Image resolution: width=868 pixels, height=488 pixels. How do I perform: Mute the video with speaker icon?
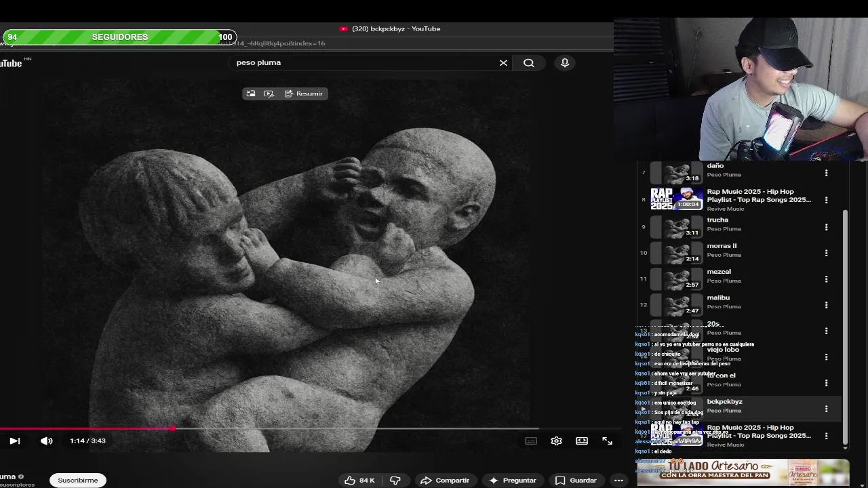click(x=47, y=441)
